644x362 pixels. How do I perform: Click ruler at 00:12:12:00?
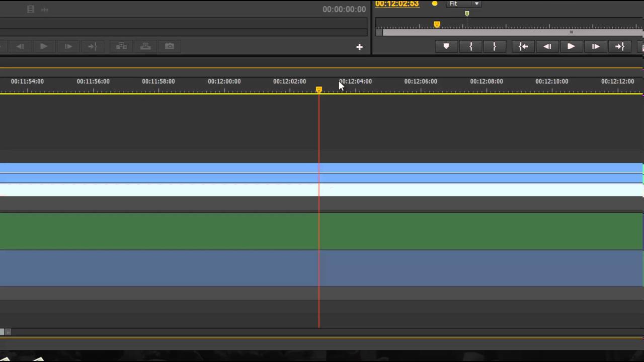tap(617, 81)
